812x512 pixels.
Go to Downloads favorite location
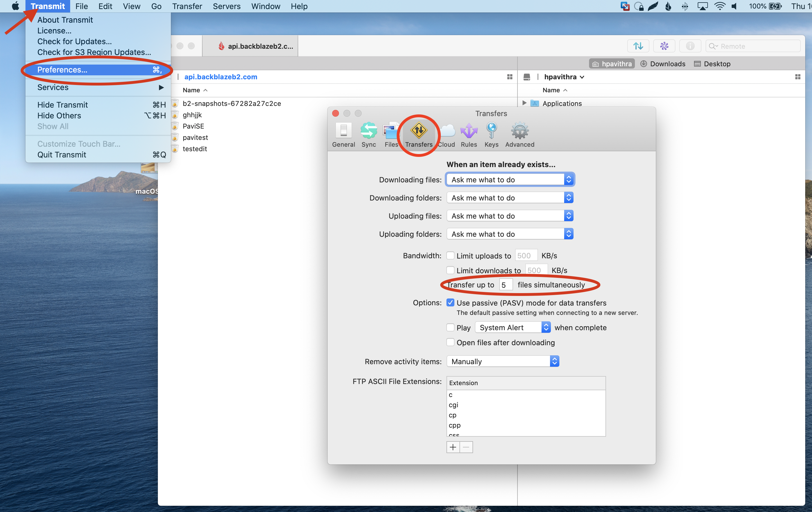click(x=663, y=64)
